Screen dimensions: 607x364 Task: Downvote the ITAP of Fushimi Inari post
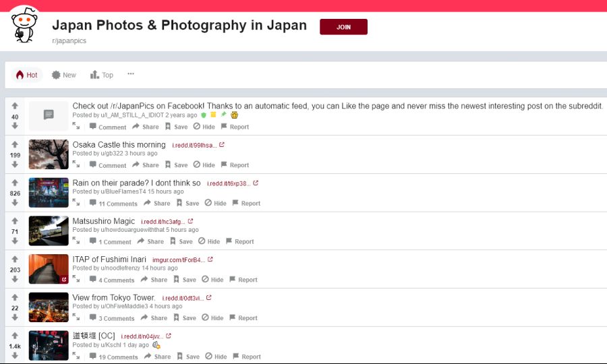[15, 280]
